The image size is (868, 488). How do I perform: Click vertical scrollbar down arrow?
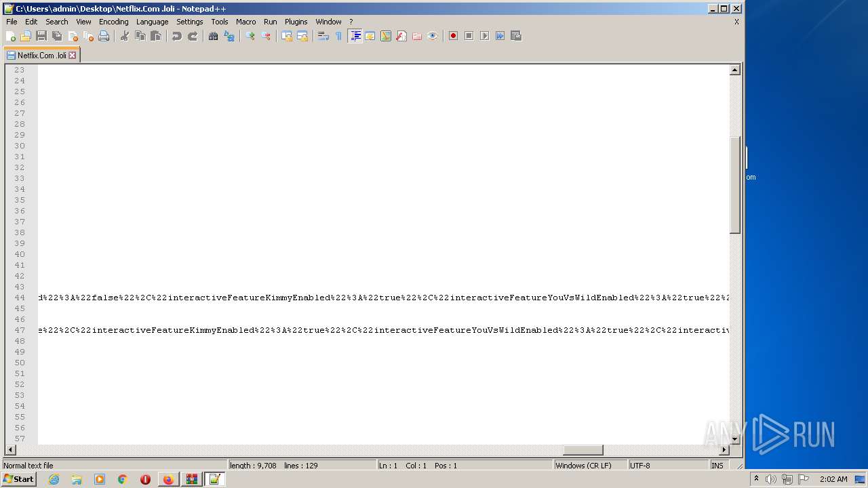pyautogui.click(x=735, y=439)
